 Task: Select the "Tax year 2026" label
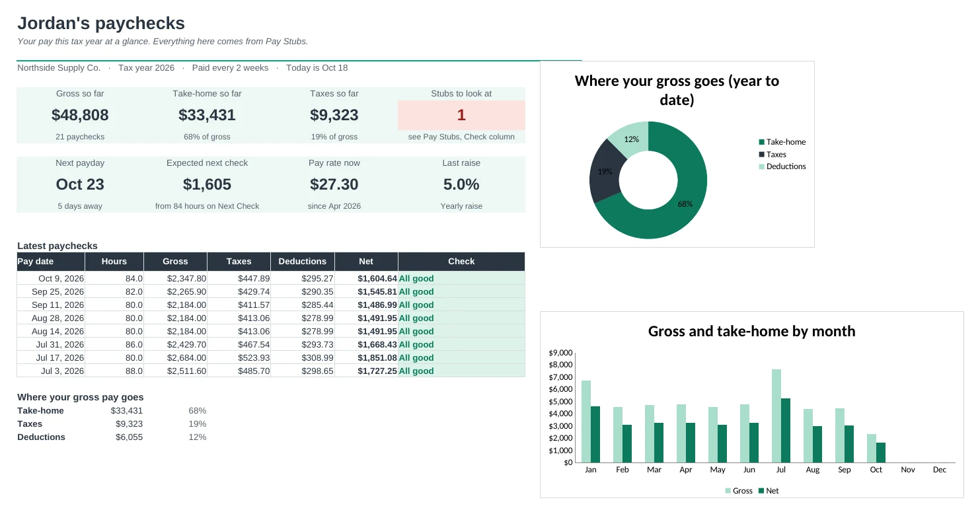pos(146,68)
